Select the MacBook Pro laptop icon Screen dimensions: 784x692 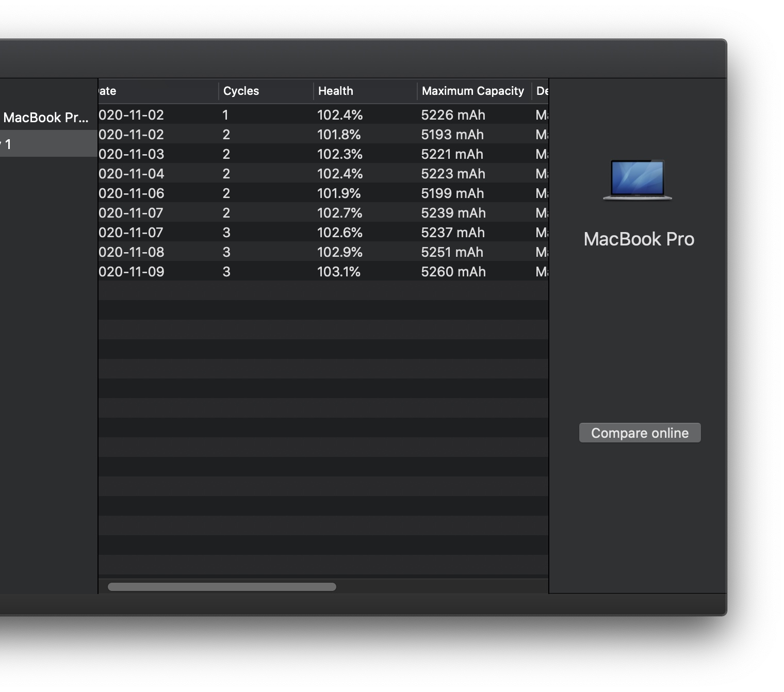tap(638, 179)
